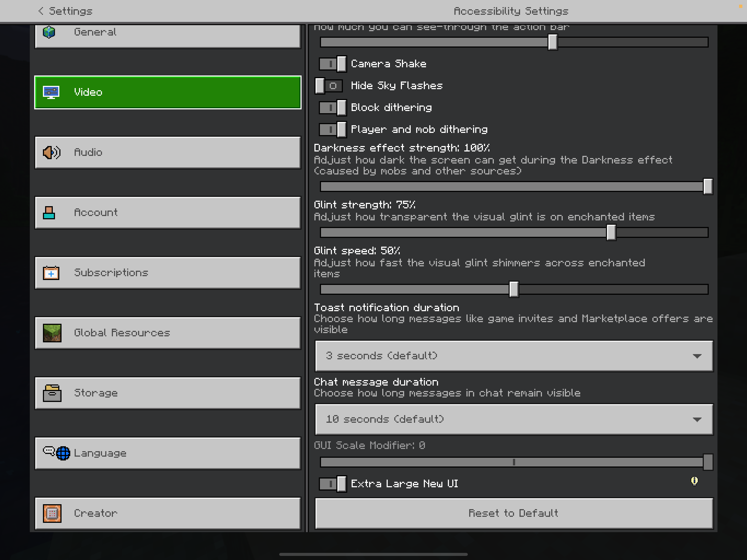The height and width of the screenshot is (560, 747).
Task: Click the Account character icon
Action: pos(49,213)
